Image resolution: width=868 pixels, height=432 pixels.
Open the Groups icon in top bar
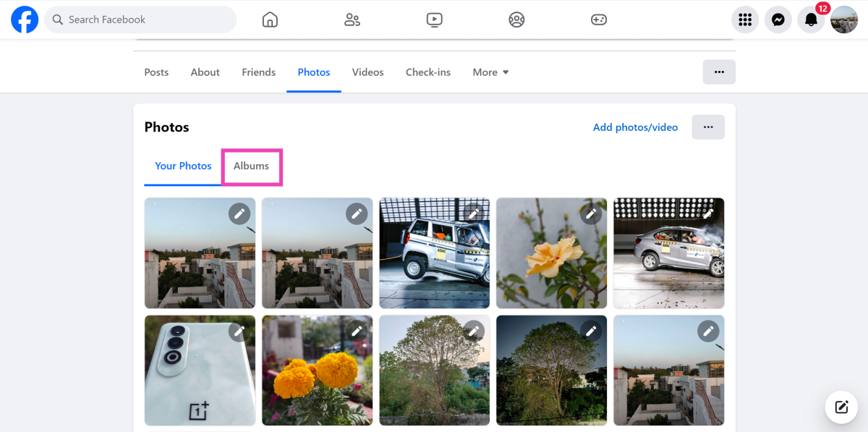click(516, 20)
